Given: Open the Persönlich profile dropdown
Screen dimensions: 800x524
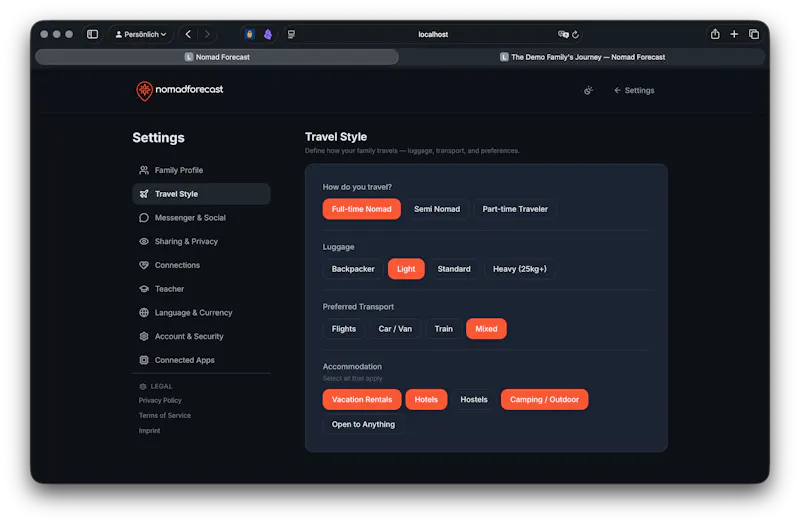Looking at the screenshot, I should pos(141,34).
